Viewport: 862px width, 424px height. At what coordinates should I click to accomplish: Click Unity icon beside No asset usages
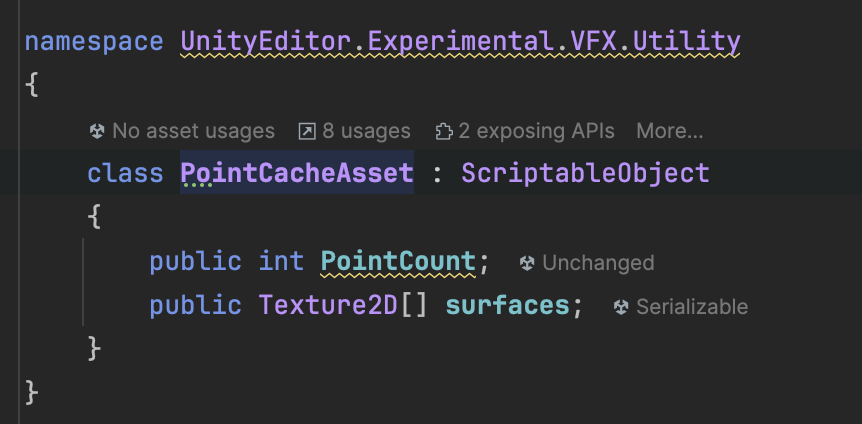click(x=97, y=131)
